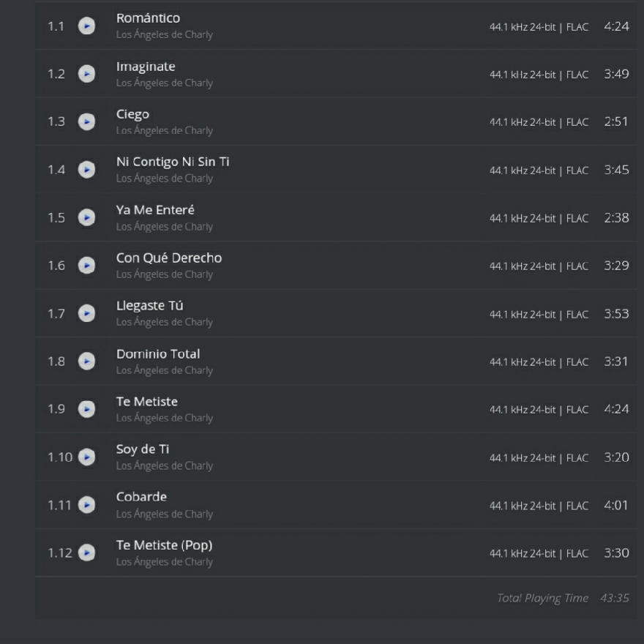644x644 pixels.
Task: Select the Dominio Total title text
Action: point(157,353)
